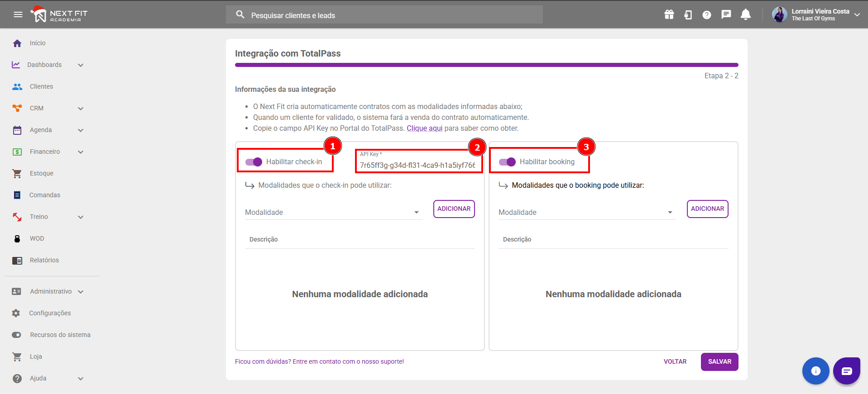Click the Clientes people icon

pyautogui.click(x=17, y=86)
